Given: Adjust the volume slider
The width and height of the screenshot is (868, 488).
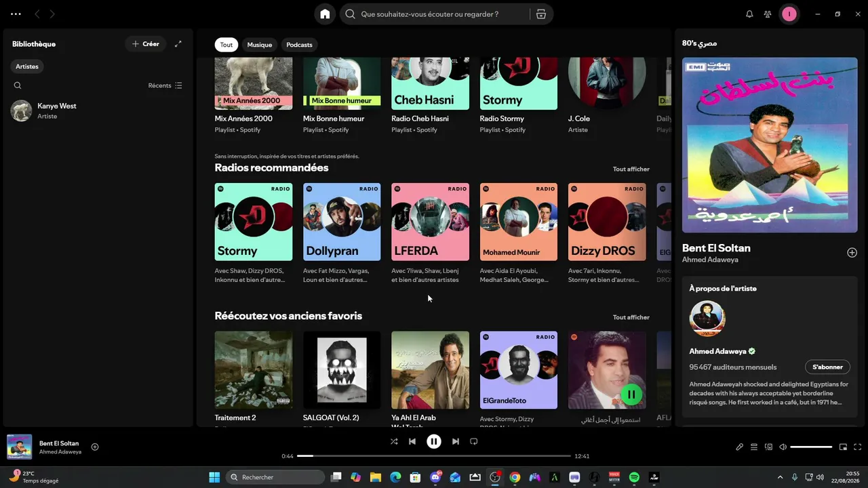Looking at the screenshot, I should [811, 447].
